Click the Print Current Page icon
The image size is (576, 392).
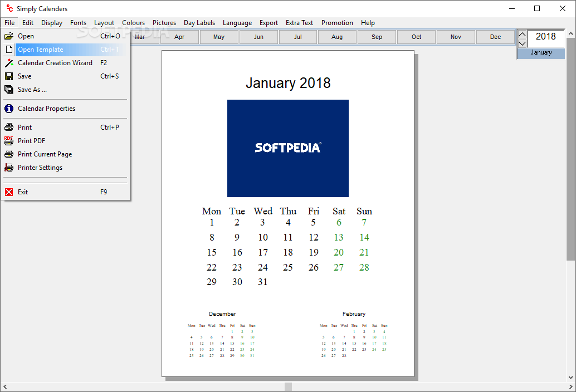9,154
